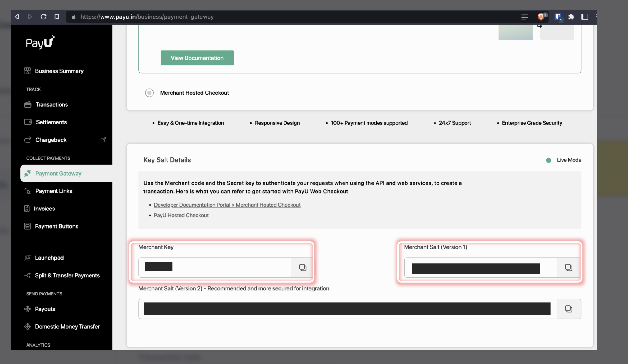Bookmark this page in toolbar
628x364 pixels.
coord(57,17)
